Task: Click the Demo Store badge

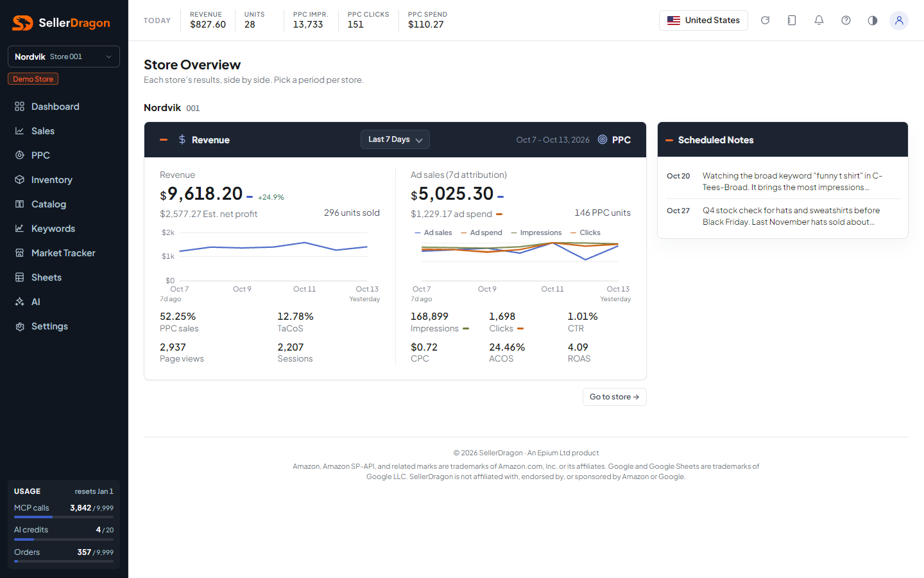Action: 33,79
